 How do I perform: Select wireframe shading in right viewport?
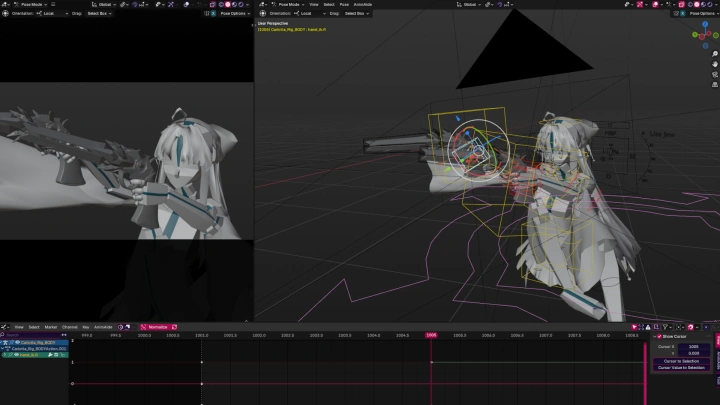pyautogui.click(x=690, y=5)
